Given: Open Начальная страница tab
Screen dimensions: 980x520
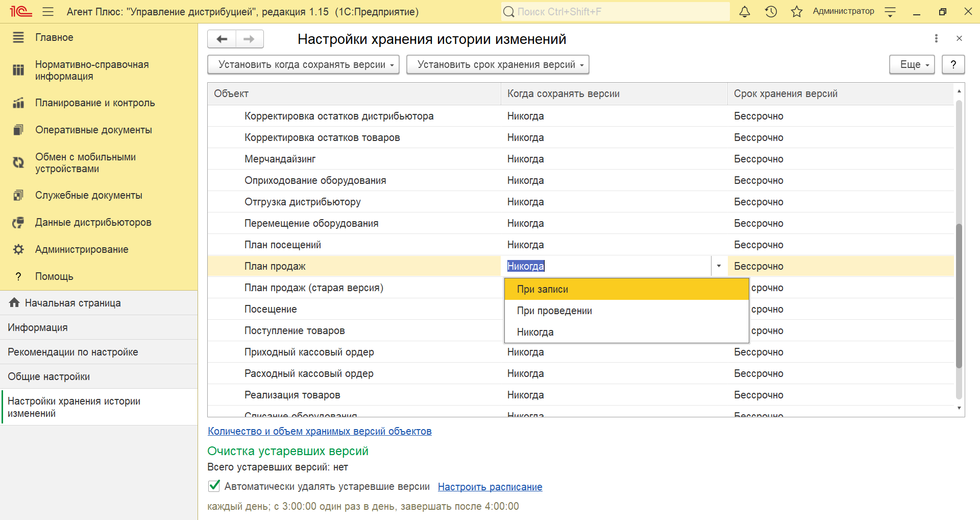Looking at the screenshot, I should pos(99,303).
